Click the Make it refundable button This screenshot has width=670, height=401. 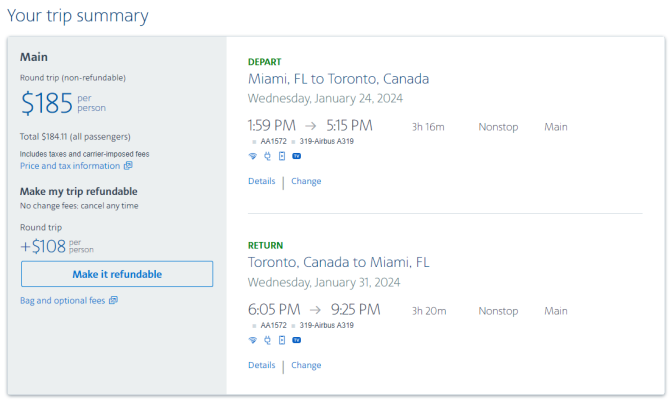[117, 274]
